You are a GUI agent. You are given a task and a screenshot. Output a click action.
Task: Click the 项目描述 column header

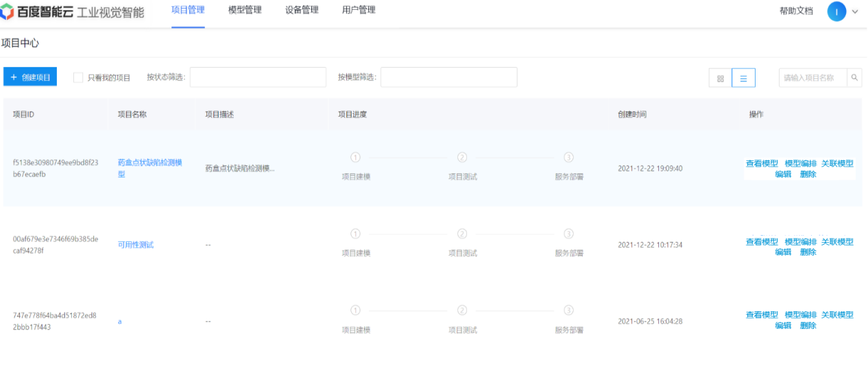(219, 114)
